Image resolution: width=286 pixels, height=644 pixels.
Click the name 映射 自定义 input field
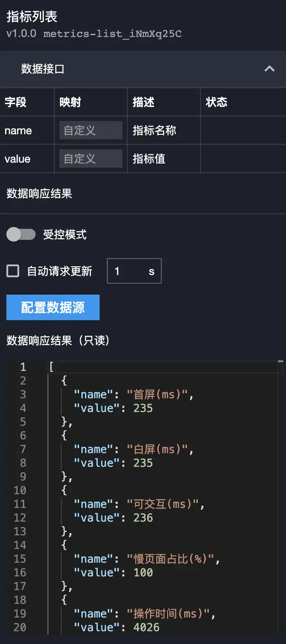click(x=90, y=130)
